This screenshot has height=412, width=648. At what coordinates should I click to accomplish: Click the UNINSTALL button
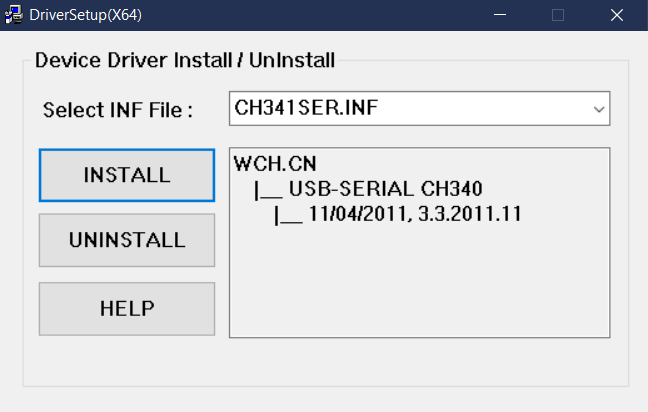(x=127, y=240)
